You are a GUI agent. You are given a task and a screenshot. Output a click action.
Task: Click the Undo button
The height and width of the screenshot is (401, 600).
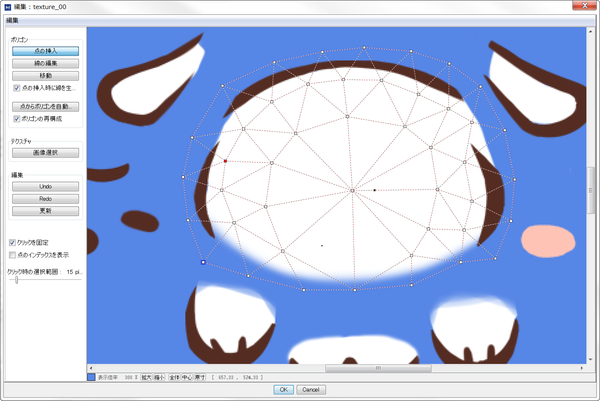point(46,186)
